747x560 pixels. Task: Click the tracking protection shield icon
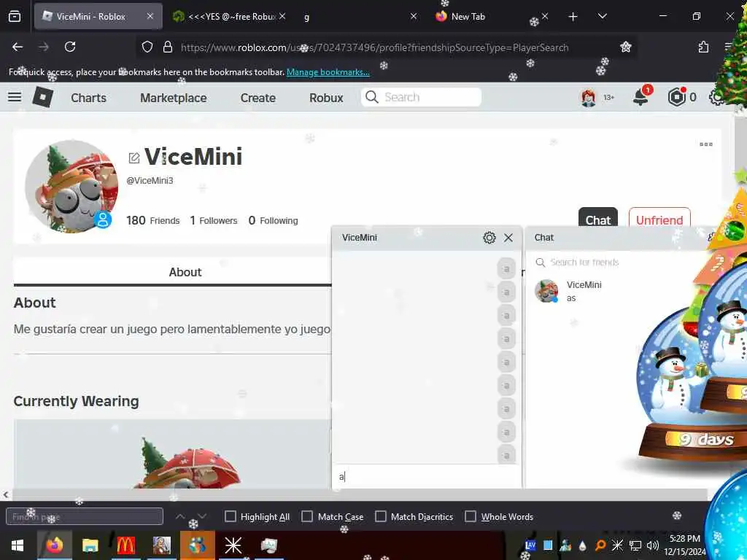pyautogui.click(x=147, y=47)
